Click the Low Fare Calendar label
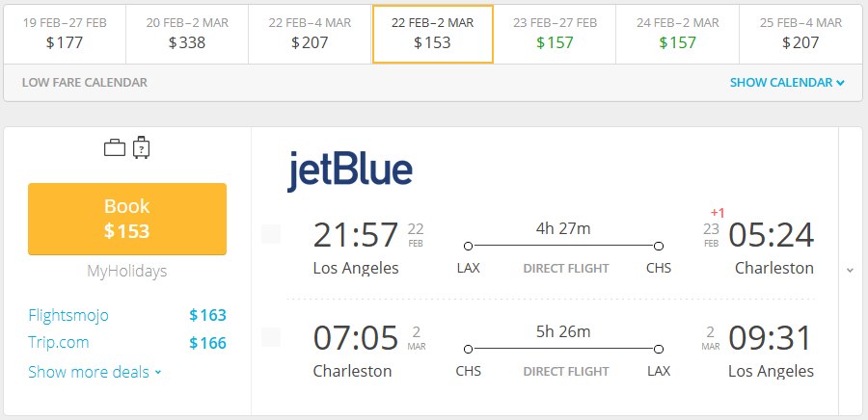Viewport: 868px width, 420px height. click(x=85, y=82)
